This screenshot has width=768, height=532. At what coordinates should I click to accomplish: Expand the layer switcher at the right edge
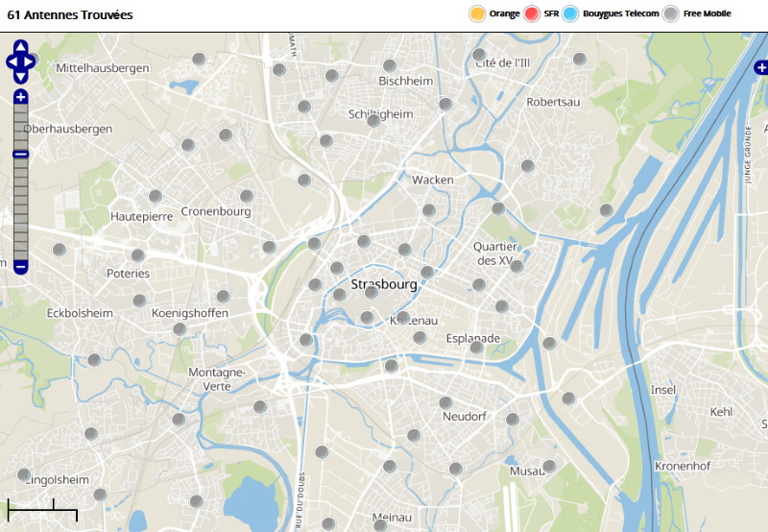(761, 67)
